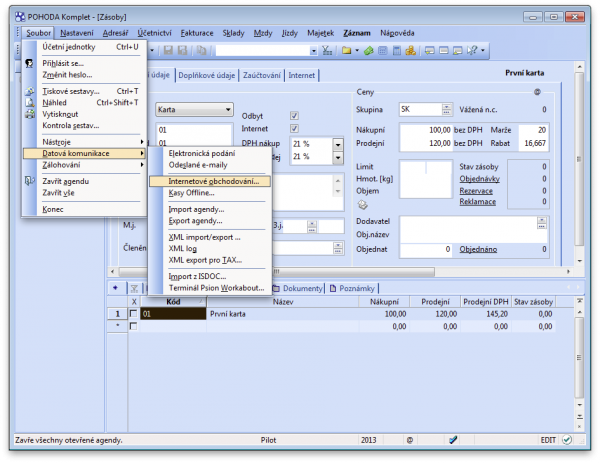Click the Prodejní price field with 120,00

(426, 143)
